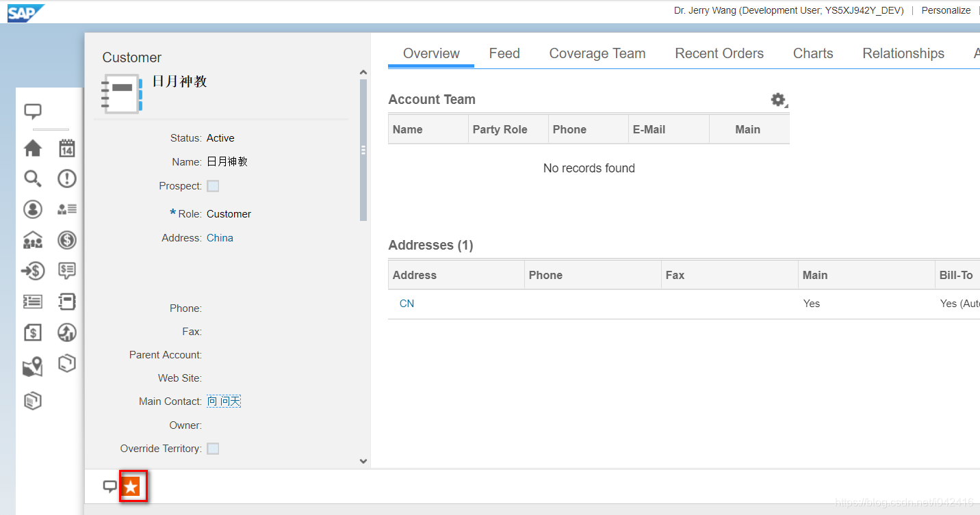Open the people-under-roof accounts icon

pyautogui.click(x=33, y=240)
